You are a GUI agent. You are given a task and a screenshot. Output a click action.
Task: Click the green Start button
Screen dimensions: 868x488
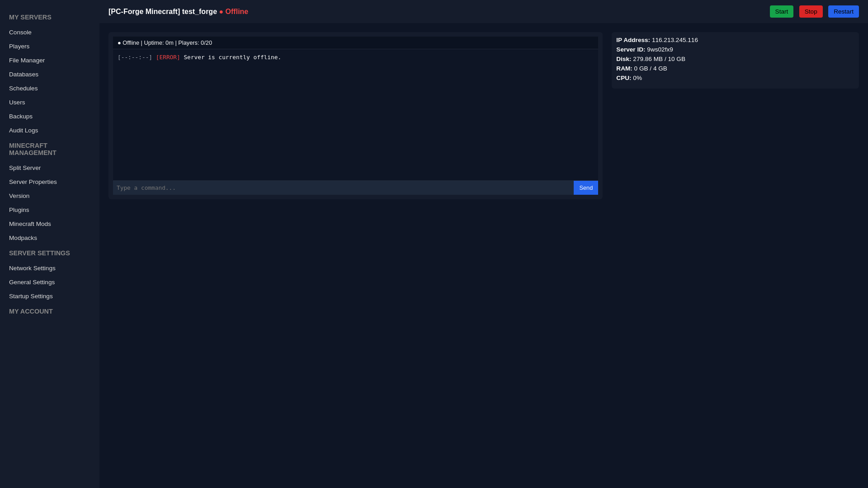pos(781,12)
